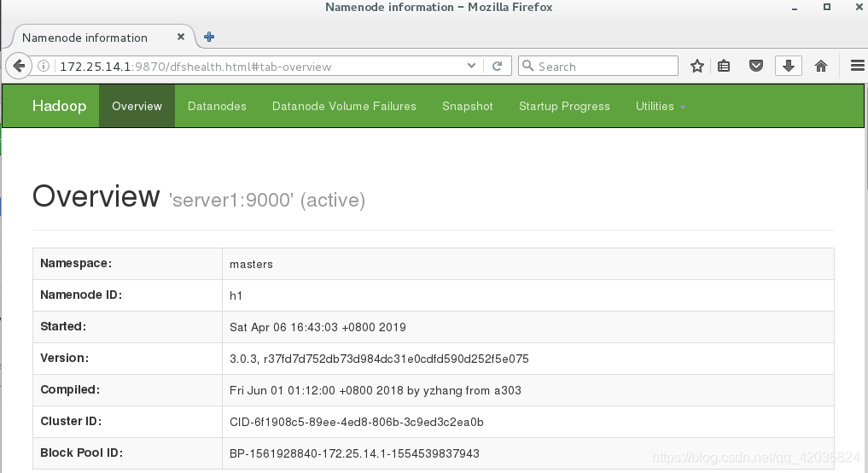Maximize the Firefox window
The width and height of the screenshot is (868, 473).
827,7
